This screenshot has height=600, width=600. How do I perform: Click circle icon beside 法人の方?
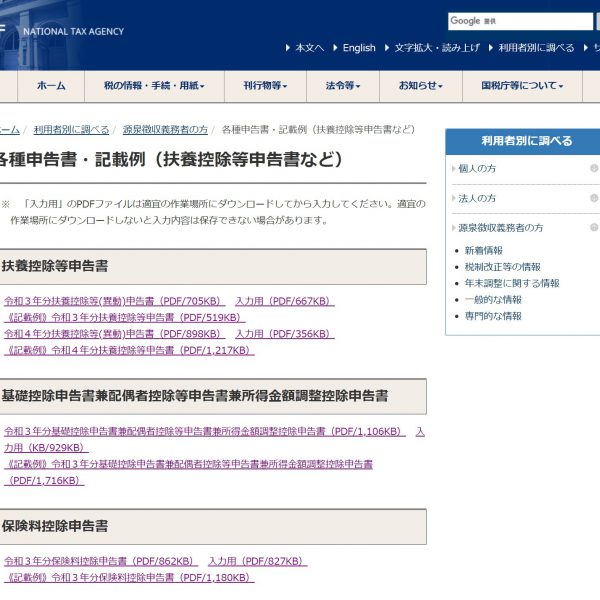point(594,198)
